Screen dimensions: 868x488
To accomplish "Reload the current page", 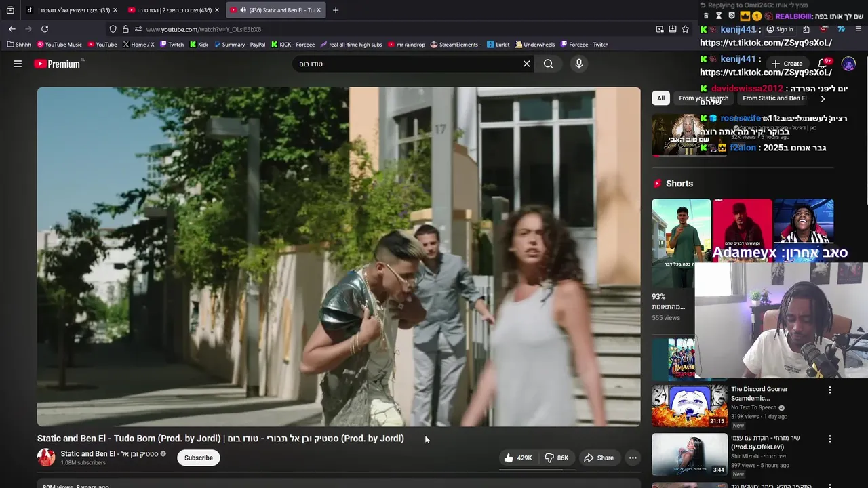I will click(45, 29).
